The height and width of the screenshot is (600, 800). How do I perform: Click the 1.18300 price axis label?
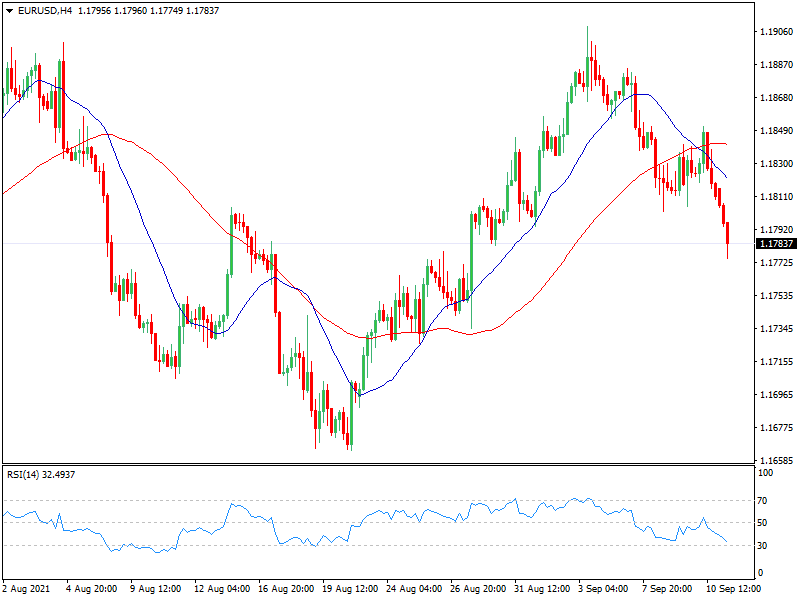776,164
